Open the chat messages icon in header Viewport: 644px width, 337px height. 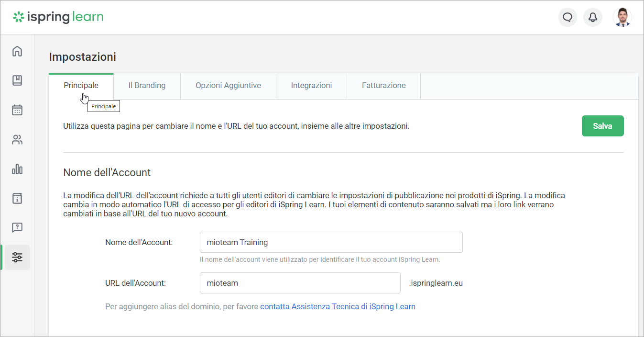point(568,18)
